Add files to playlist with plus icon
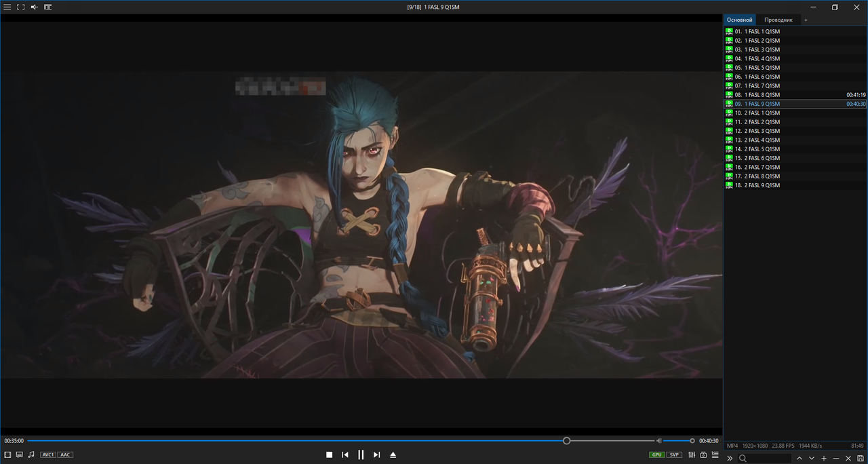Screen dimensions: 868x464 coord(824,459)
